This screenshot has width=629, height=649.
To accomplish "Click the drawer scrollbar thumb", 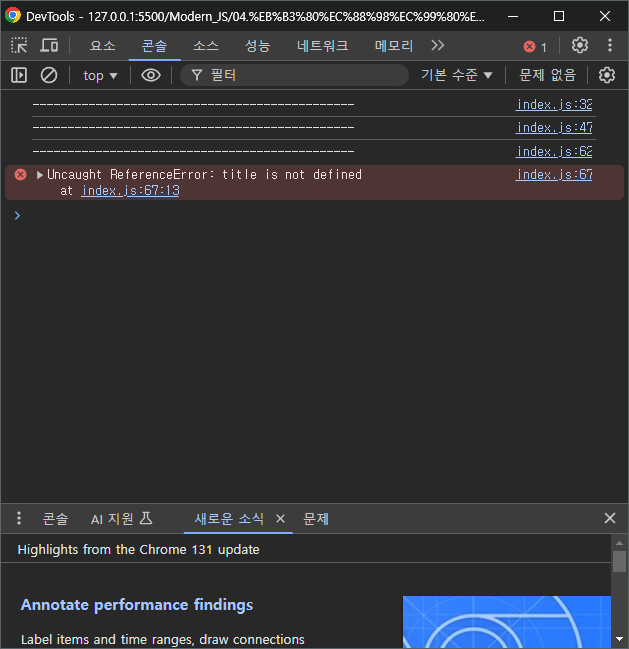I will coord(619,561).
